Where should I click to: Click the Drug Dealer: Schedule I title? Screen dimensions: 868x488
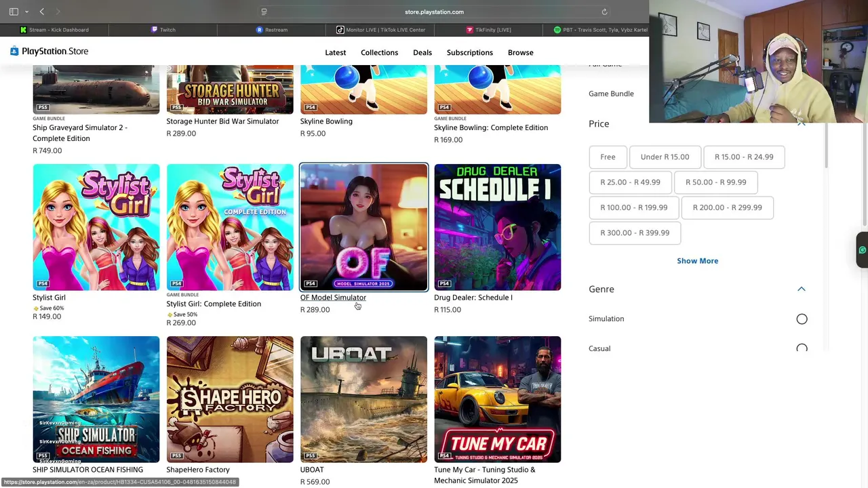pos(473,298)
